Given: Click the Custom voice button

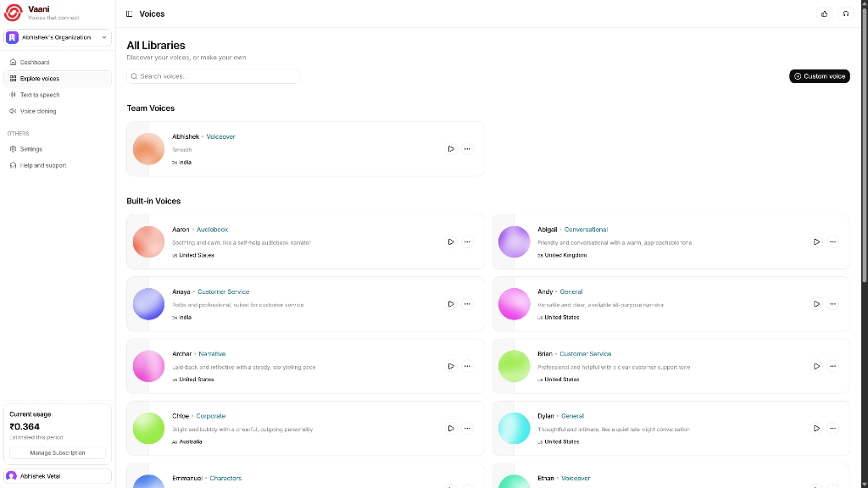Looking at the screenshot, I should pyautogui.click(x=820, y=76).
